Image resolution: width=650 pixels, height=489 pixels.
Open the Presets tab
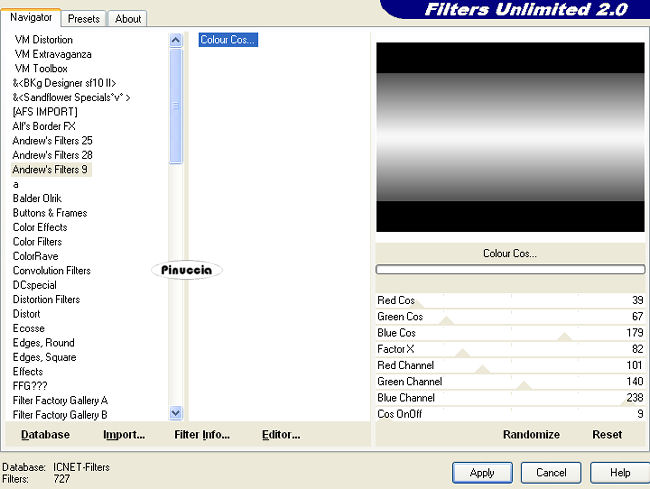[x=84, y=19]
